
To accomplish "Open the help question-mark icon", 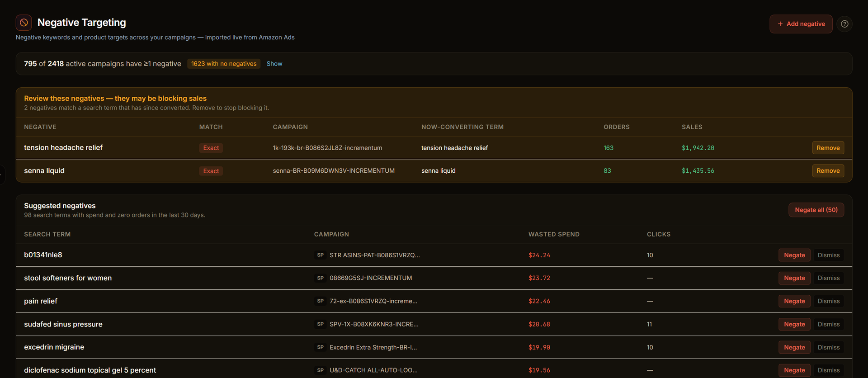I will coord(844,24).
